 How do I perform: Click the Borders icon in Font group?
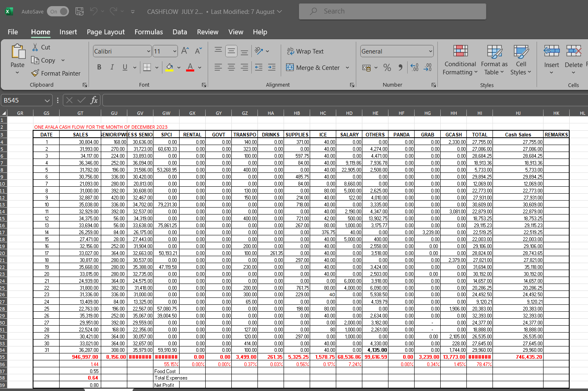[147, 67]
